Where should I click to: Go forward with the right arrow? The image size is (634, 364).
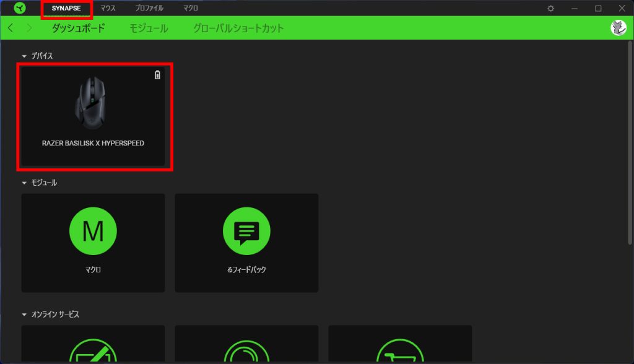(29, 28)
